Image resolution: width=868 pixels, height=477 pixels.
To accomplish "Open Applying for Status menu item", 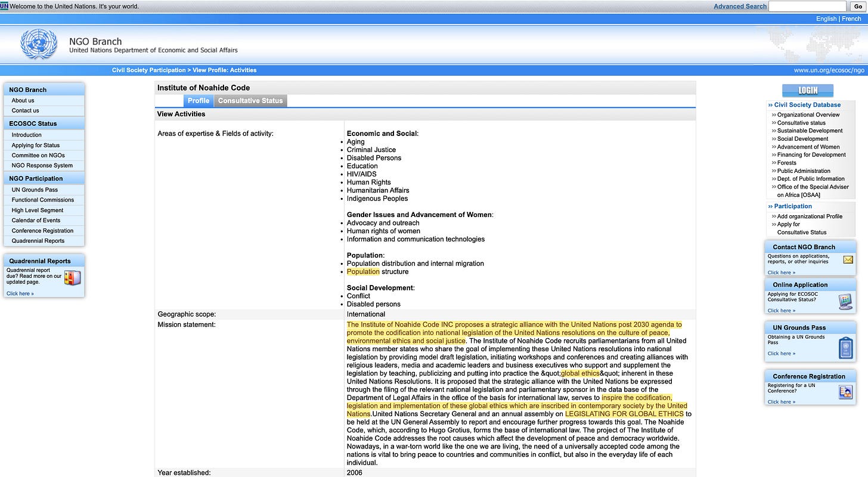I will (x=36, y=145).
